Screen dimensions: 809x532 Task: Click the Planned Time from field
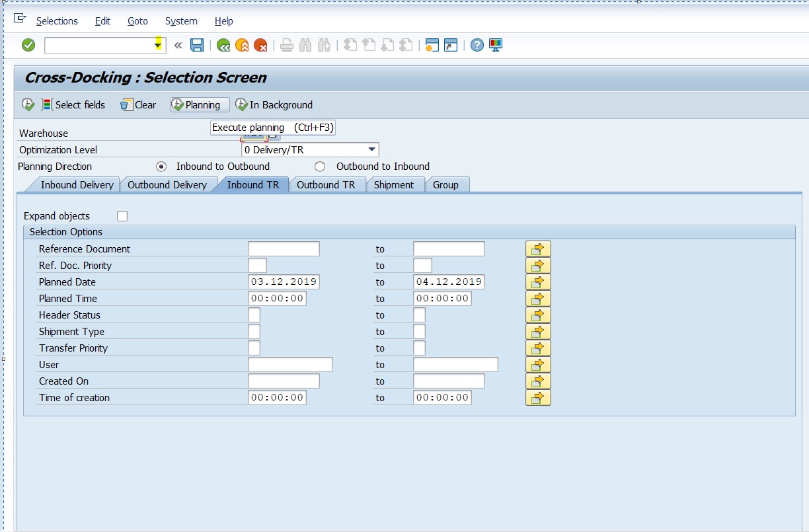tap(277, 299)
